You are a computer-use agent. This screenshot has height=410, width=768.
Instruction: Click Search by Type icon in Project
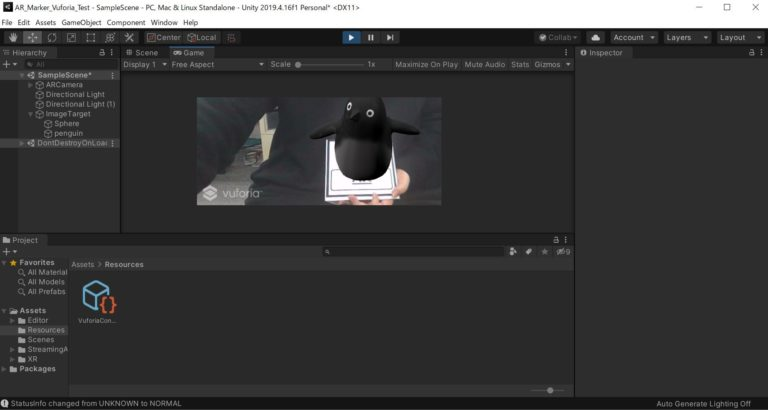[x=512, y=252]
